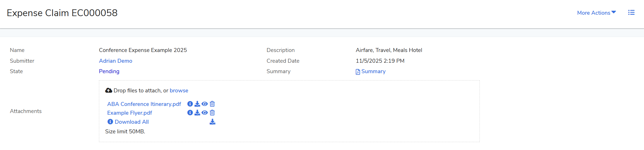644x150 pixels.
Task: Open Example Flyer.pdf file link
Action: point(129,113)
